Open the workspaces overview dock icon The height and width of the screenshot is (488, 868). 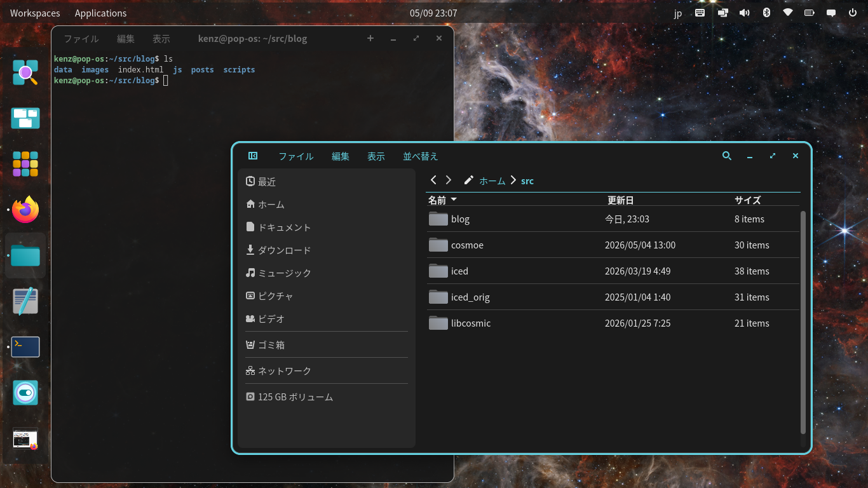[25, 118]
